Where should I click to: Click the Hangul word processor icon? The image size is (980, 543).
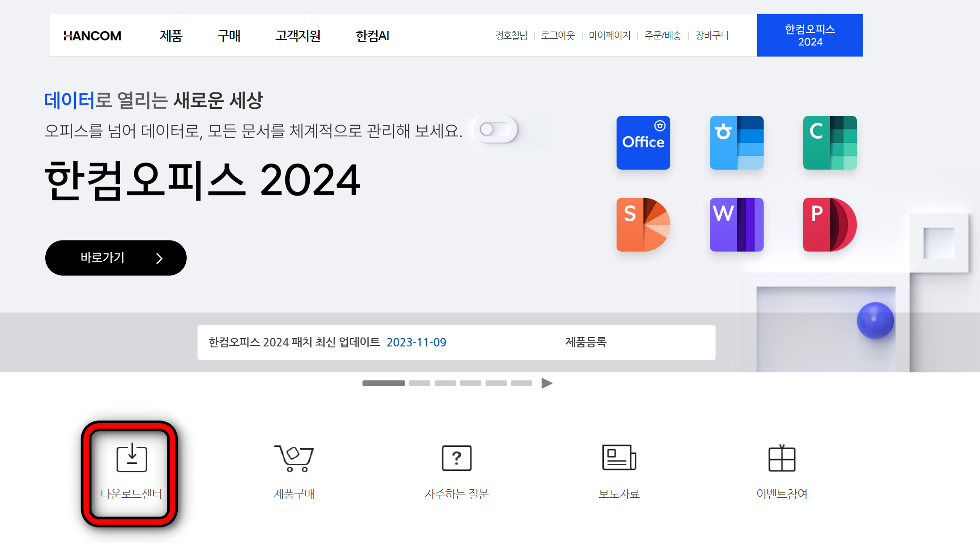point(736,143)
